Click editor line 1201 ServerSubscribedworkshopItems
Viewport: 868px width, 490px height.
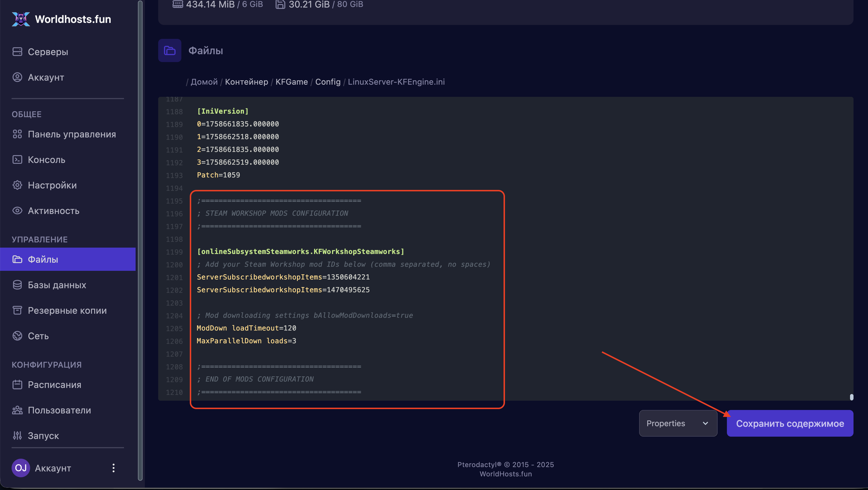[x=283, y=277]
